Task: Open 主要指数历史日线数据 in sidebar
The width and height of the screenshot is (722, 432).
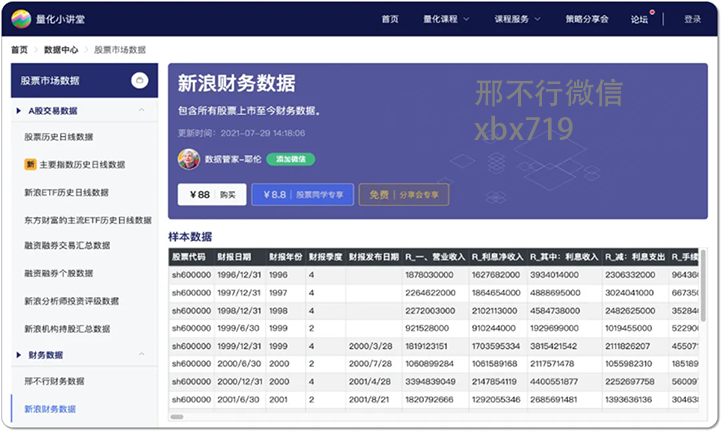Action: pyautogui.click(x=82, y=164)
